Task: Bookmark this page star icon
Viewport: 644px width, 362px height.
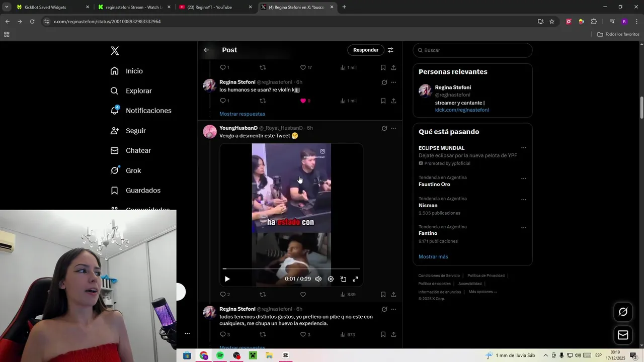Action: (x=552, y=22)
